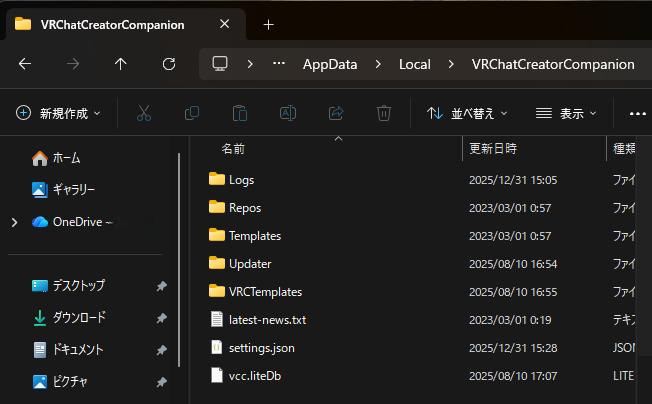The image size is (652, 404).
Task: Click the Paste clipboard icon
Action: [x=240, y=114]
